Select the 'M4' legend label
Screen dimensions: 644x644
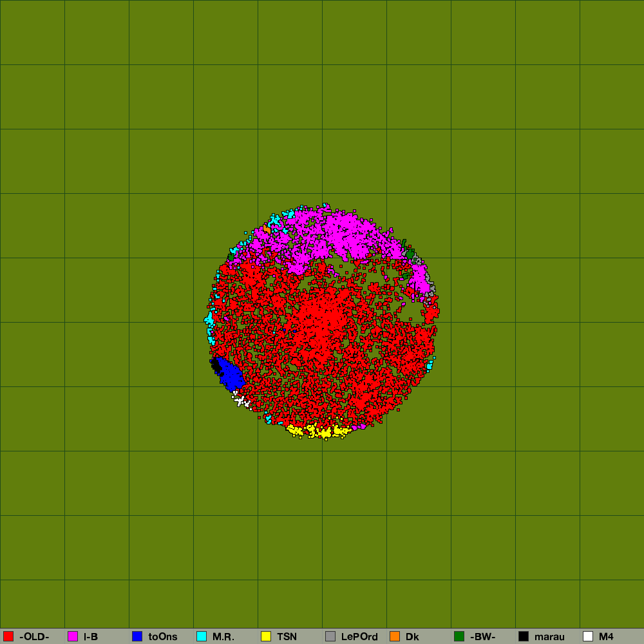tap(606, 637)
